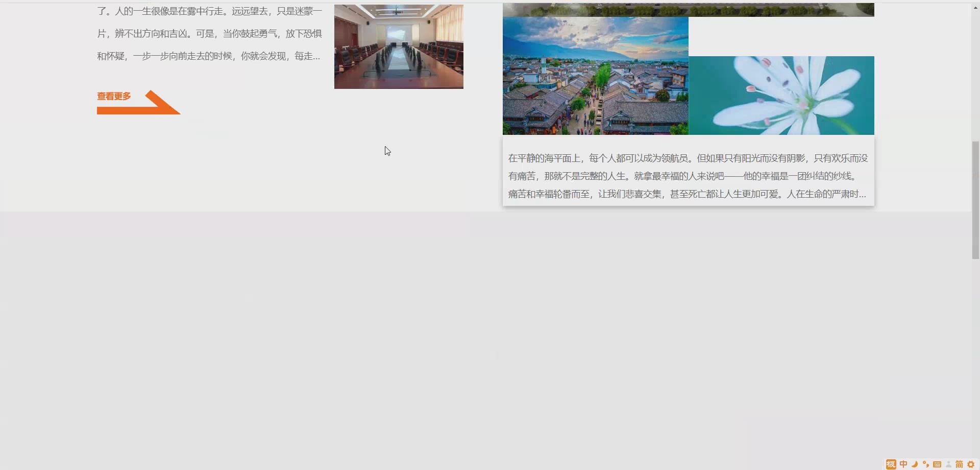The height and width of the screenshot is (470, 980).
Task: Open IME settings via the gear icon
Action: (972, 464)
